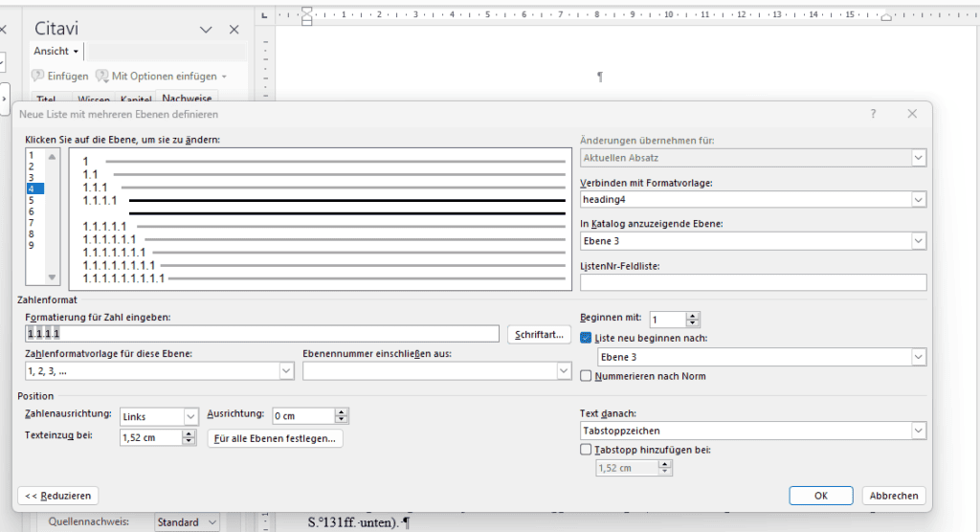
Task: Switch to the Nachweise tab
Action: click(187, 98)
